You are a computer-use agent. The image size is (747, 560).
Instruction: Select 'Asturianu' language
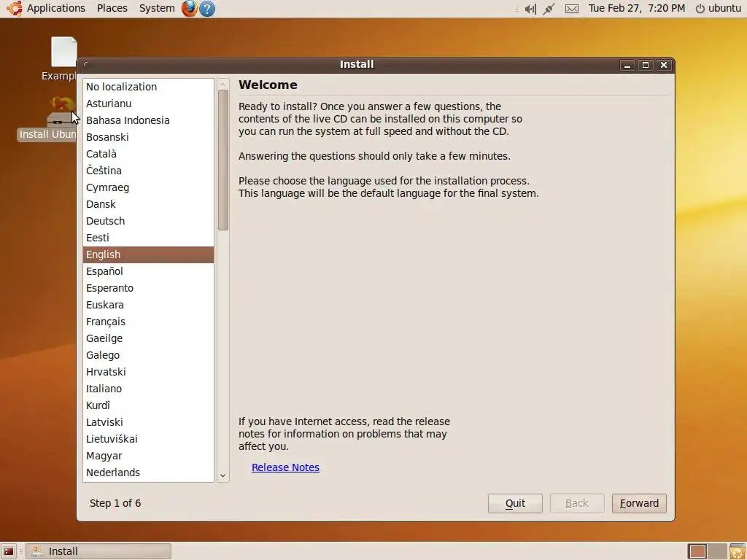[148, 104]
